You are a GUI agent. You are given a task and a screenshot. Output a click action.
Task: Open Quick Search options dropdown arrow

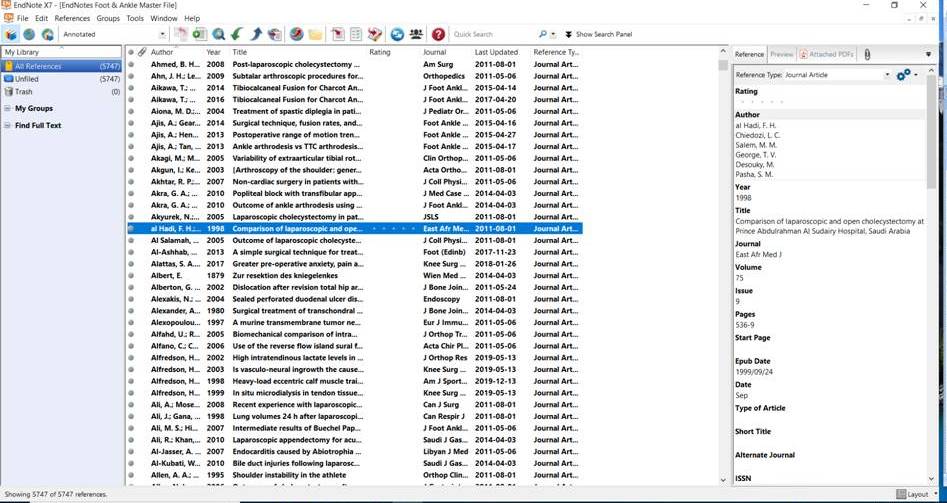(x=552, y=34)
